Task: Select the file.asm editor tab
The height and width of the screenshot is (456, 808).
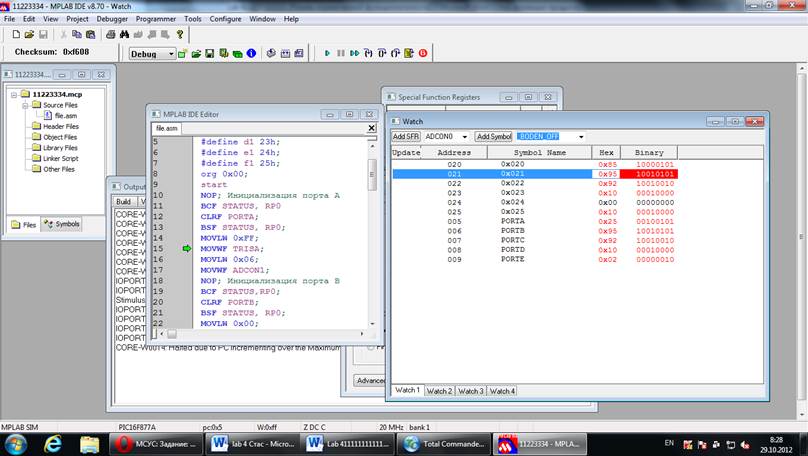Action: coord(166,128)
